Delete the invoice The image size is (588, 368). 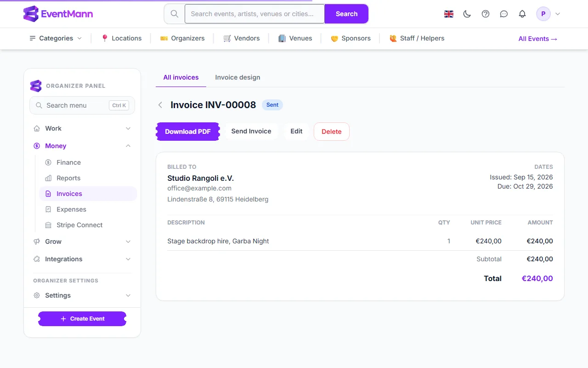pos(332,132)
